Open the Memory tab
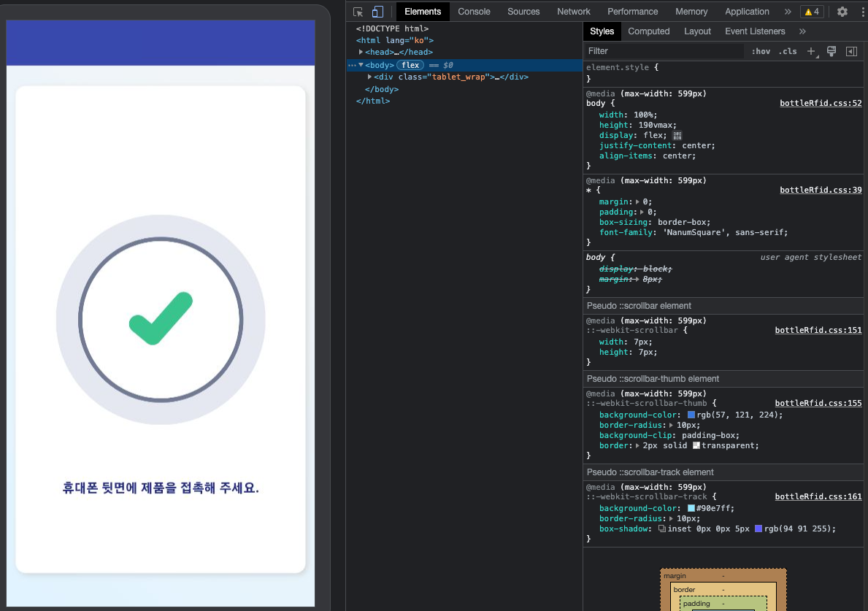Viewport: 868px width, 611px height. click(691, 12)
